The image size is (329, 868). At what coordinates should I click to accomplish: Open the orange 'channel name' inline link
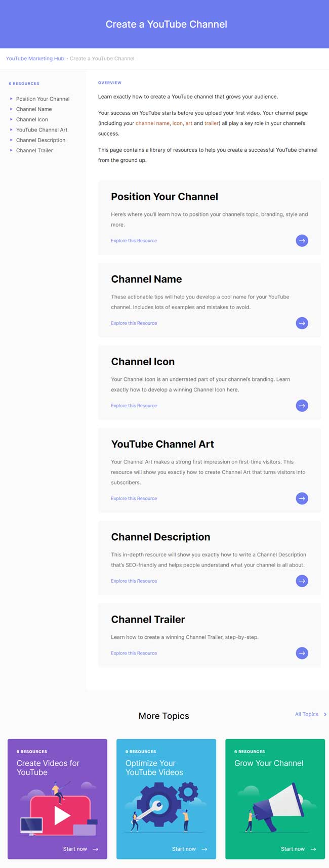coord(152,123)
